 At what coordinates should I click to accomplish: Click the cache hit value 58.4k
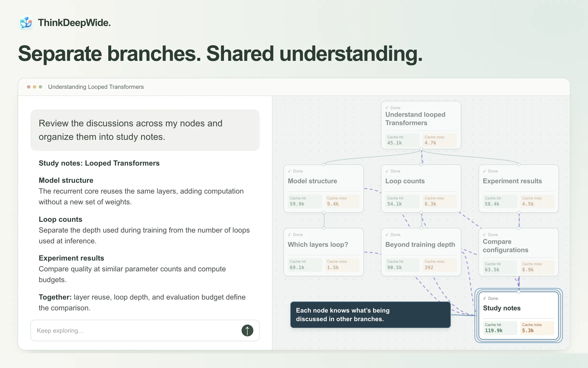pyautogui.click(x=492, y=204)
